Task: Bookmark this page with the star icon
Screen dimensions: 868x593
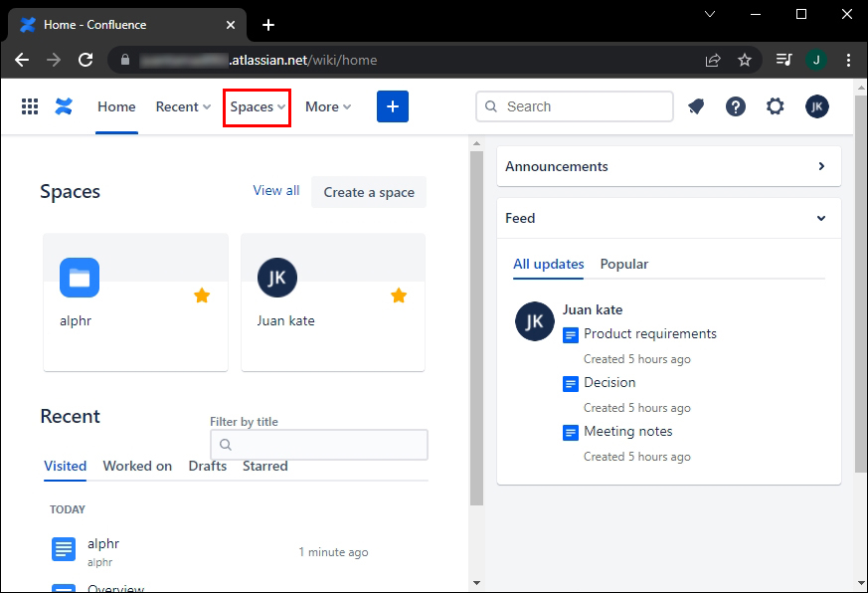Action: (745, 60)
